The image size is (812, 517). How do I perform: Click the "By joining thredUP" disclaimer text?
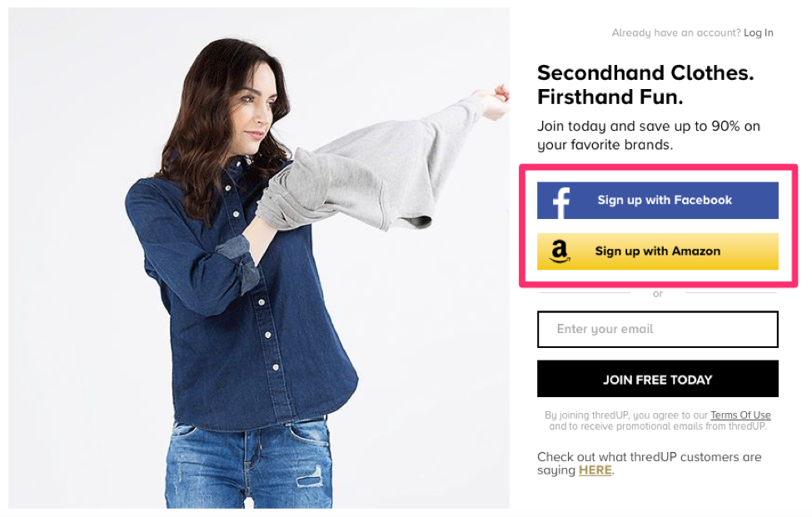click(x=657, y=420)
